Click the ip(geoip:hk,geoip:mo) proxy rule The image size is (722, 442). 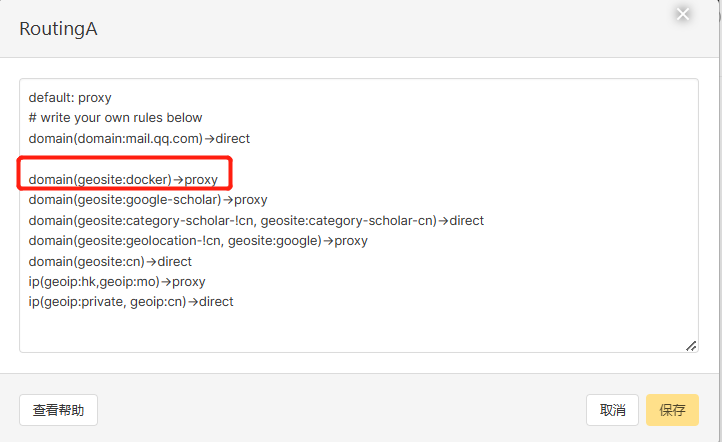(117, 281)
